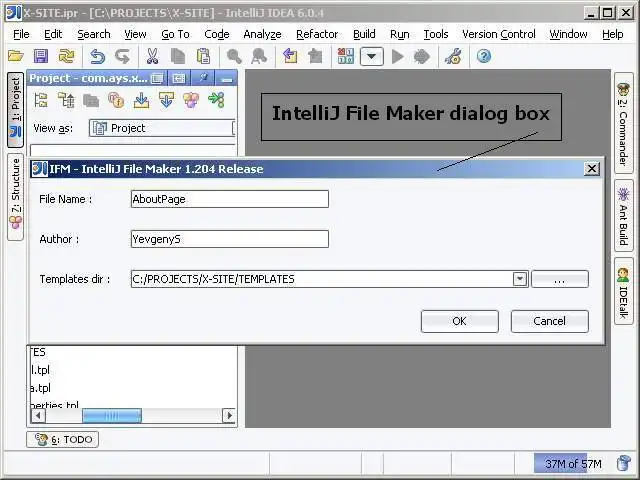Open the View as Project combo box

[x=162, y=128]
